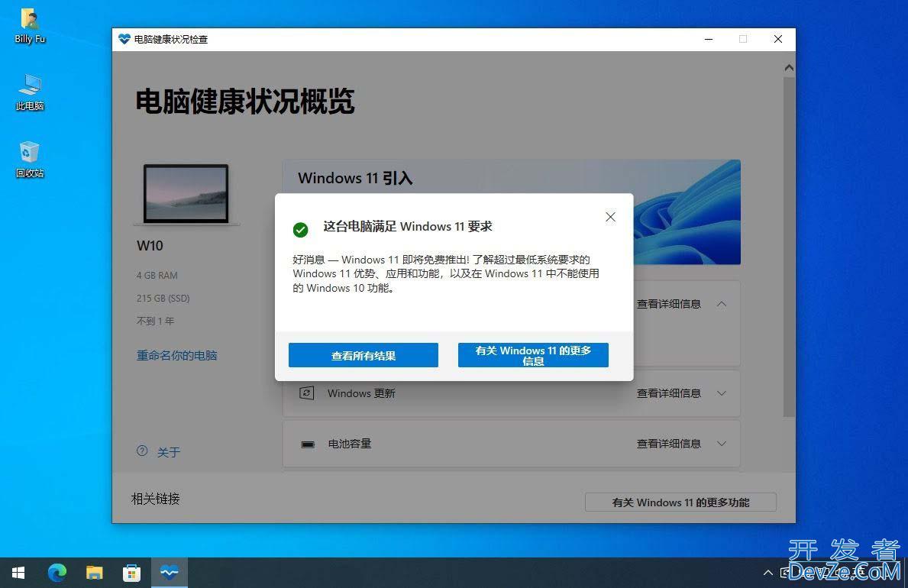Click 有关 Windows 11 的更多功能 button
The image size is (908, 588).
(680, 502)
